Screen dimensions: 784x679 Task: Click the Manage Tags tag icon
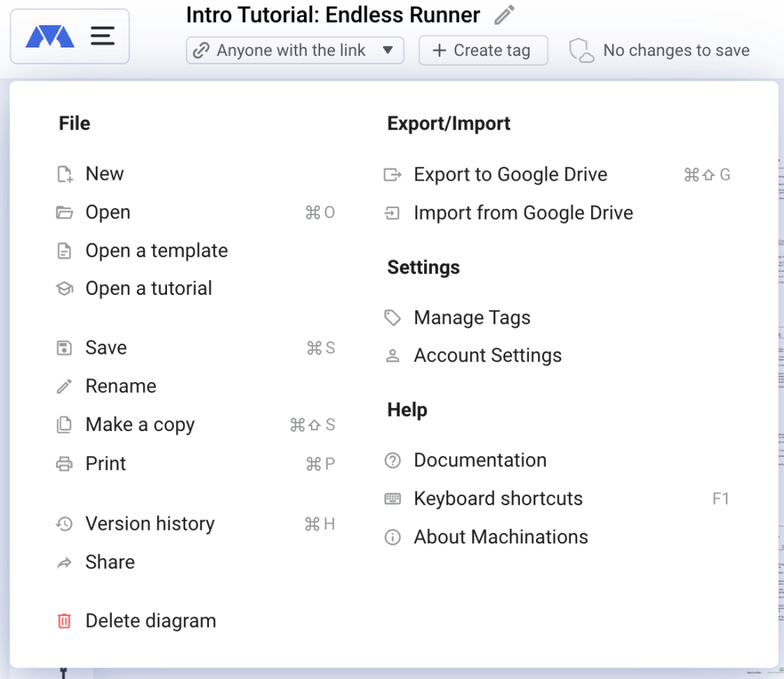coord(393,318)
